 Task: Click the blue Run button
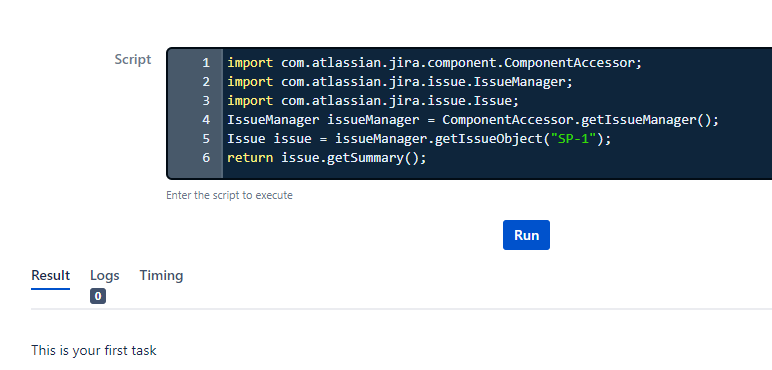pyautogui.click(x=526, y=235)
